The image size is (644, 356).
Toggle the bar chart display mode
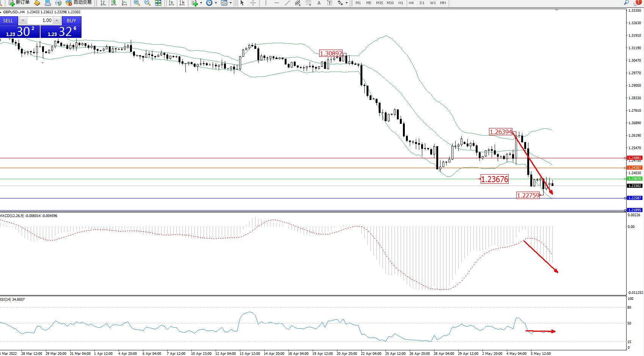[103, 3]
